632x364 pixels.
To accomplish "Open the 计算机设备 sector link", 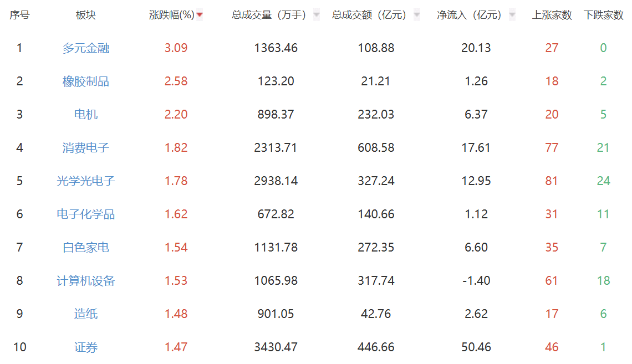I will click(86, 281).
